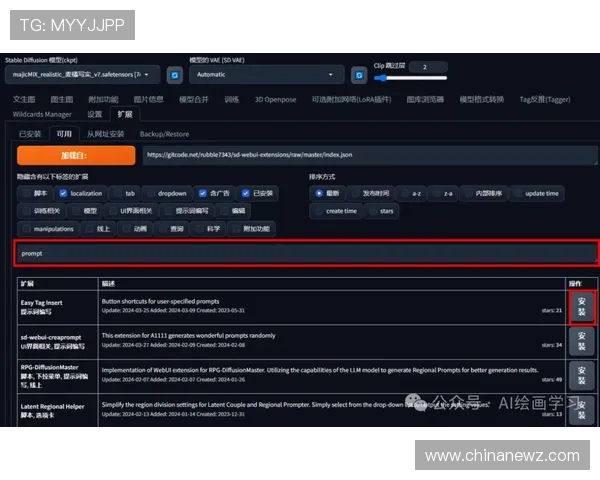Expand the VAE model dropdown set to Automatic
The image size is (600, 480).
click(265, 74)
